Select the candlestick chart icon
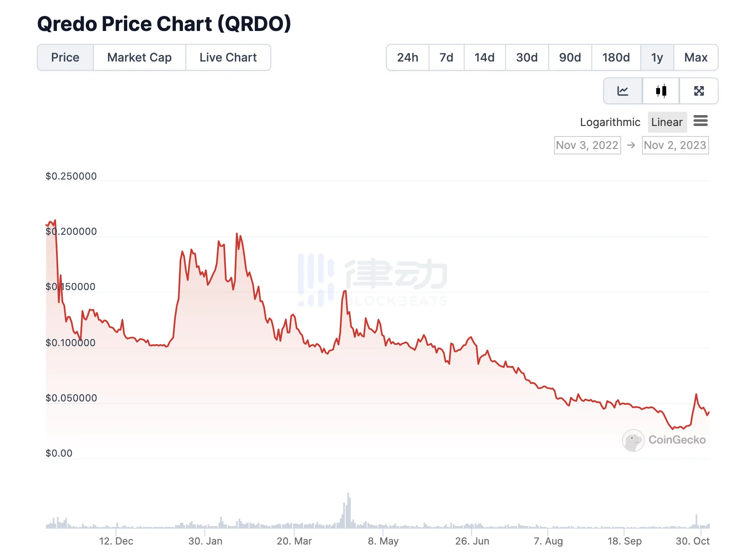The width and height of the screenshot is (745, 560). point(661,91)
